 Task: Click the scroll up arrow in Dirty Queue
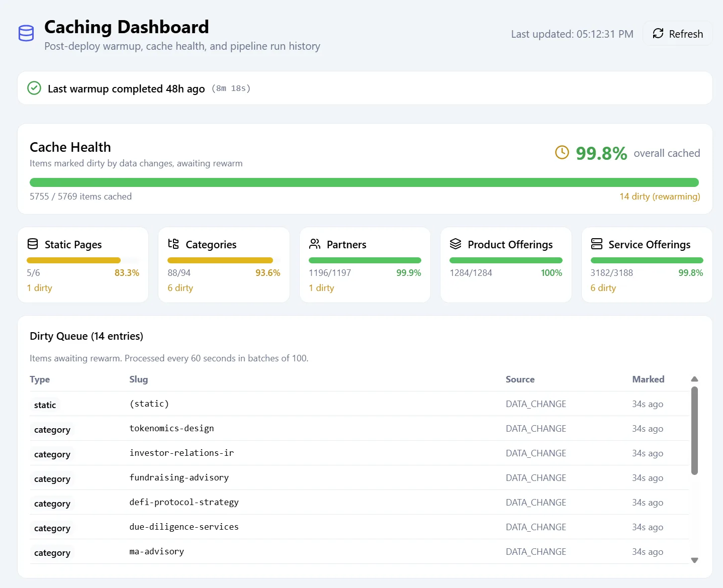click(x=694, y=379)
